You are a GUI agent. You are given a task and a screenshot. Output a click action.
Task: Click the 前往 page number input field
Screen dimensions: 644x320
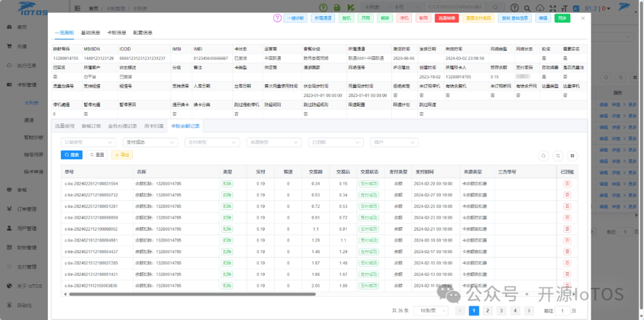coord(562,310)
